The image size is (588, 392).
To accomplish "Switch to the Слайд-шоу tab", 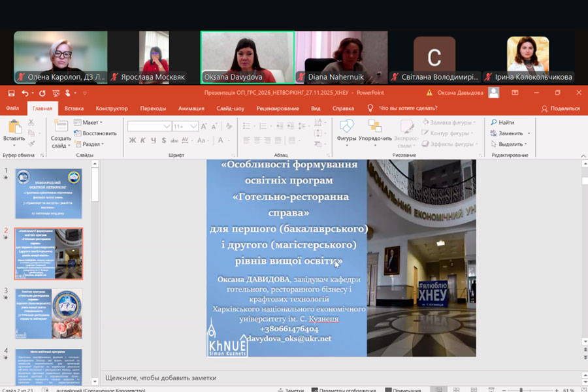I will pyautogui.click(x=230, y=108).
